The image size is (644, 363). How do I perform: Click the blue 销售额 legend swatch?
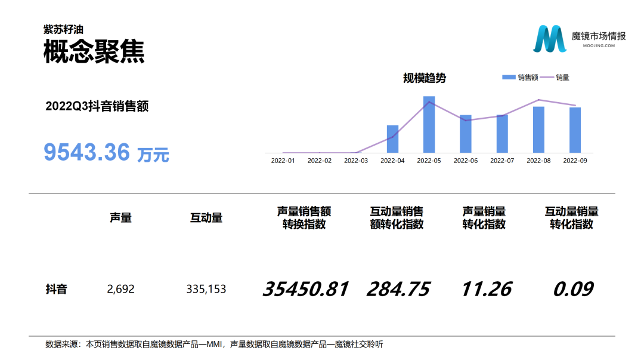[x=509, y=77]
